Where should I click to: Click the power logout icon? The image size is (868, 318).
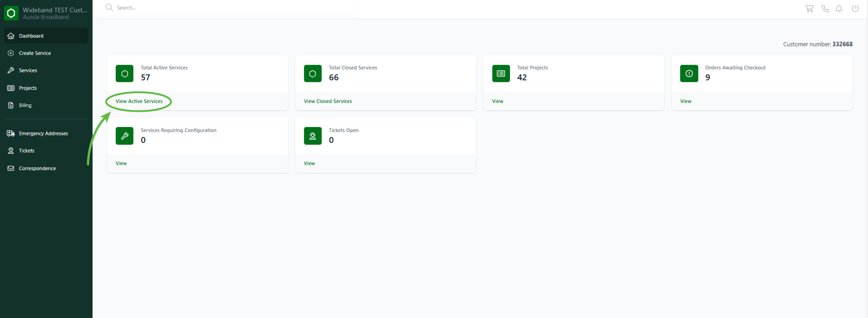[855, 8]
